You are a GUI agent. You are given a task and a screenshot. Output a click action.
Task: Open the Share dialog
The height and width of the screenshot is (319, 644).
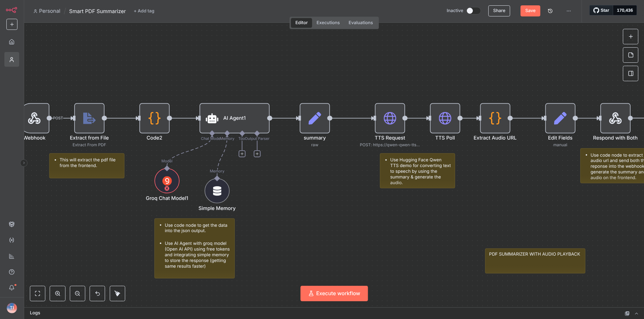[499, 11]
